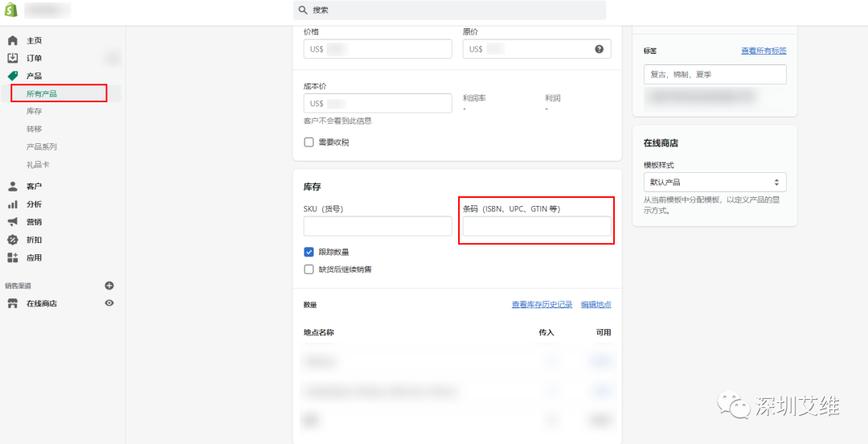Click the 在线商店 storefront icon
The height and width of the screenshot is (444, 868).
click(13, 303)
